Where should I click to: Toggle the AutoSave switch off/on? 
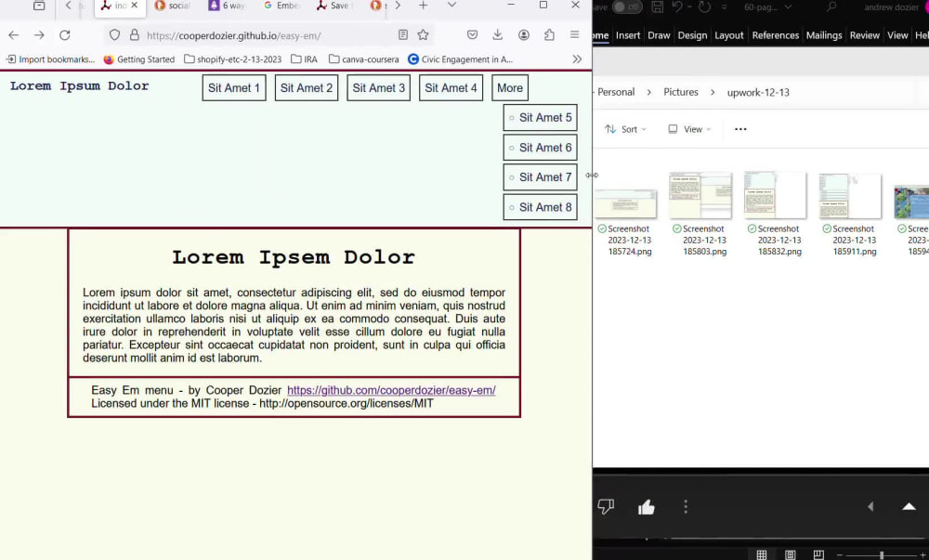tap(627, 7)
